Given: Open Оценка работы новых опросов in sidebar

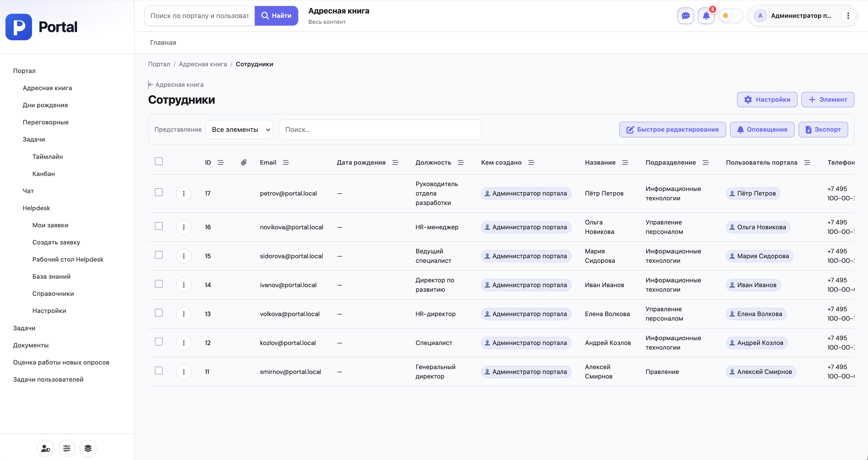Looking at the screenshot, I should [x=61, y=362].
